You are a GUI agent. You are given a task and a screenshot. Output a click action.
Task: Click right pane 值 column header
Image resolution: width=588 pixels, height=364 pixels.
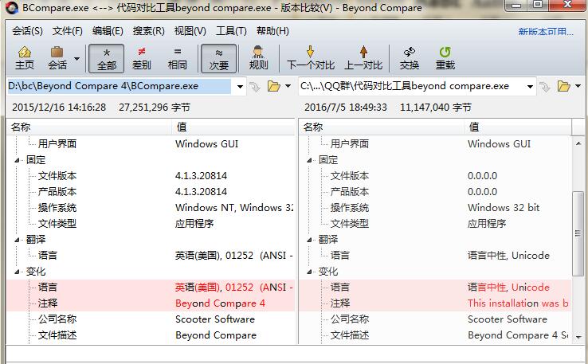[x=518, y=127]
